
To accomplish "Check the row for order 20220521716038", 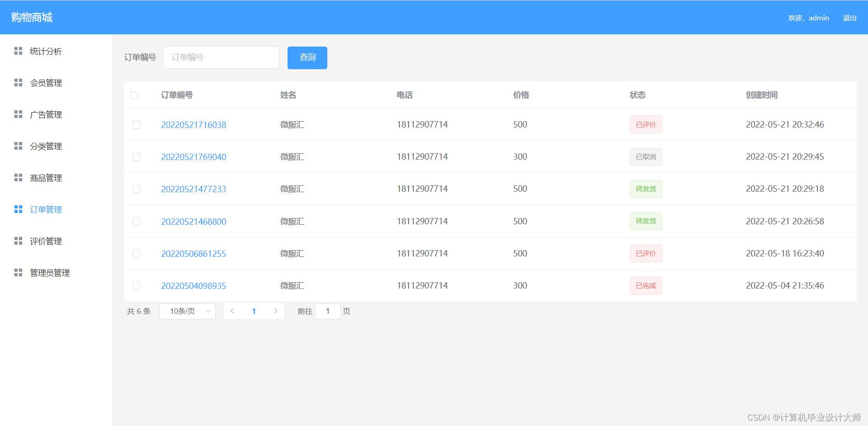I will [136, 125].
